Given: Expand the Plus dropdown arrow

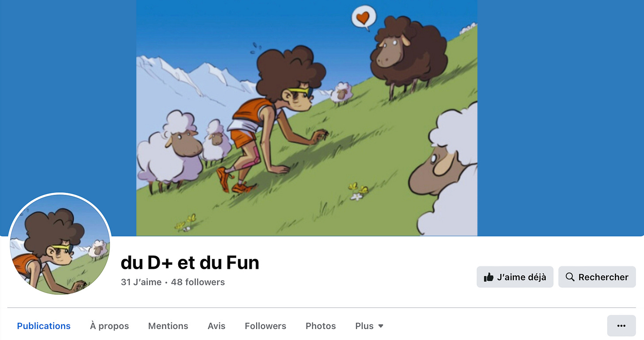Looking at the screenshot, I should pyautogui.click(x=381, y=326).
